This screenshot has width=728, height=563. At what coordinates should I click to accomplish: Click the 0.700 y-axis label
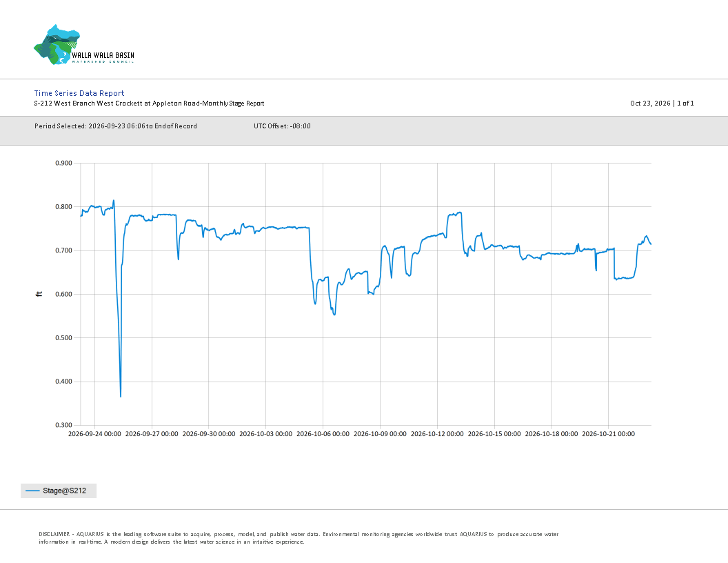point(63,250)
